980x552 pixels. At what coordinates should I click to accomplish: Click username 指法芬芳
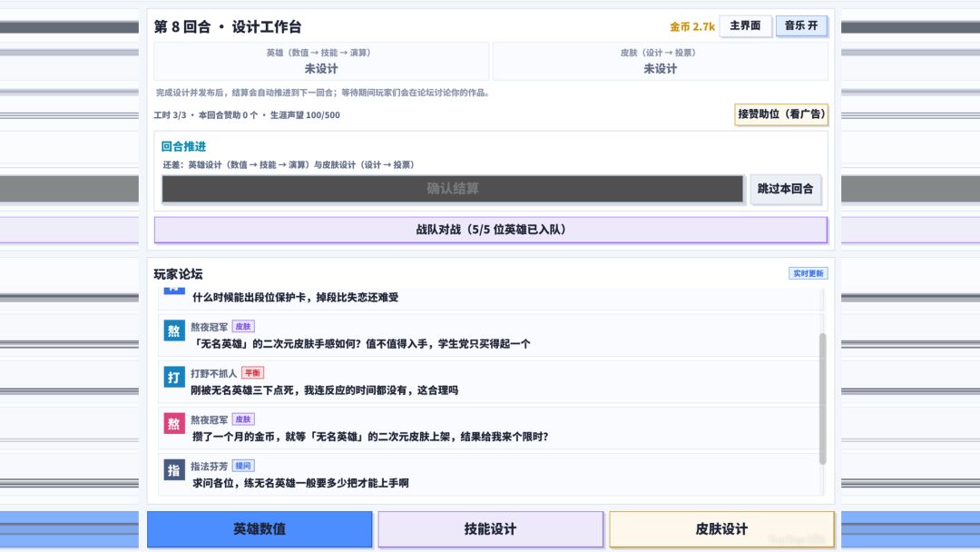210,467
